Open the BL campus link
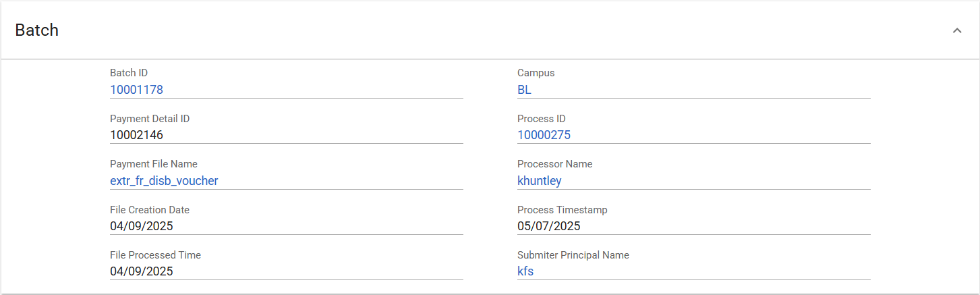This screenshot has width=980, height=295. 525,89
